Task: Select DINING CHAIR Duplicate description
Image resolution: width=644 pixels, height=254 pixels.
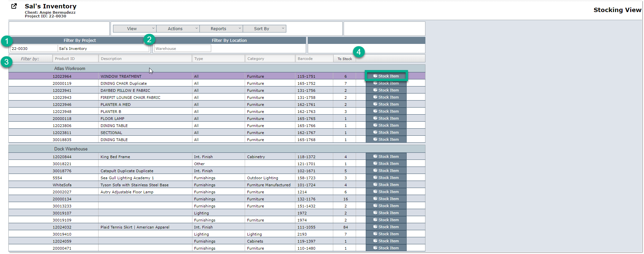Action: click(124, 83)
